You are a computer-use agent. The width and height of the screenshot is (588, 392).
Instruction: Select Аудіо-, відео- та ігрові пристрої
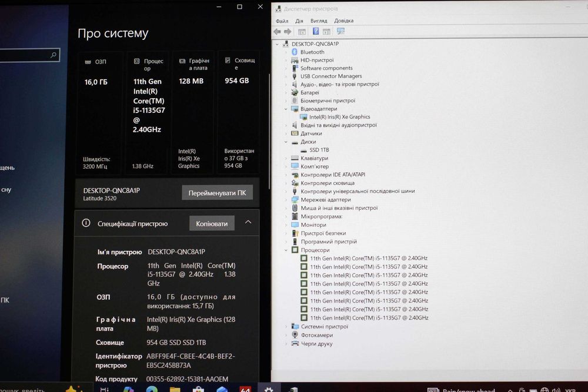(340, 84)
